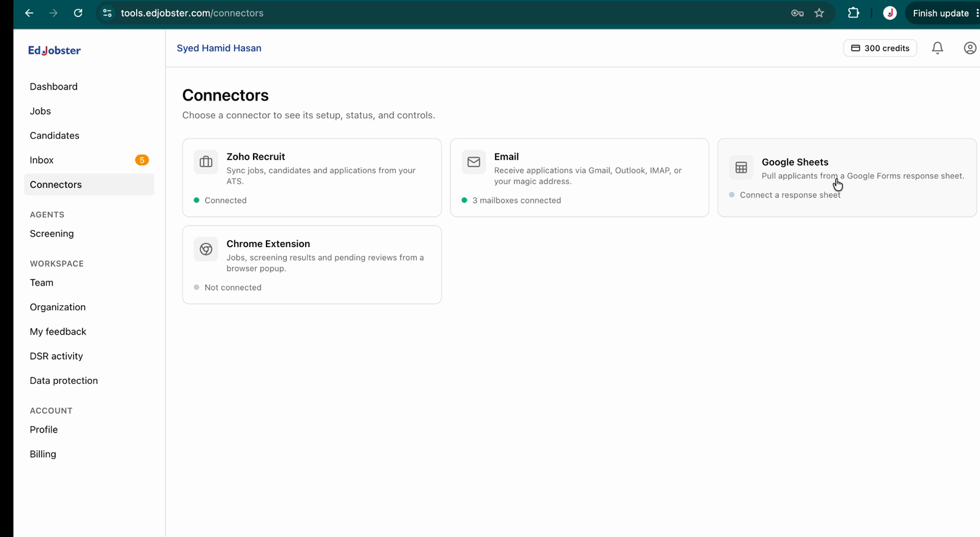Screen dimensions: 980x537
Task: Open Jobs in sidebar
Action: coord(89,111)
